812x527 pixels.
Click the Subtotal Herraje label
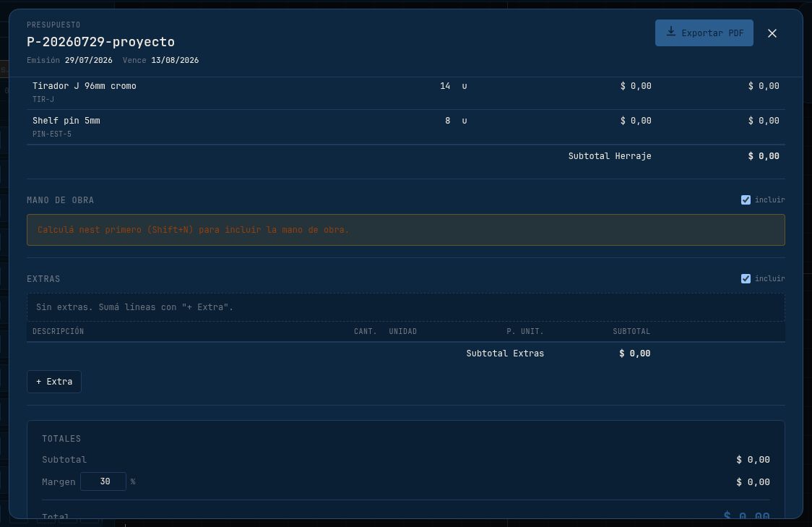[x=610, y=156]
